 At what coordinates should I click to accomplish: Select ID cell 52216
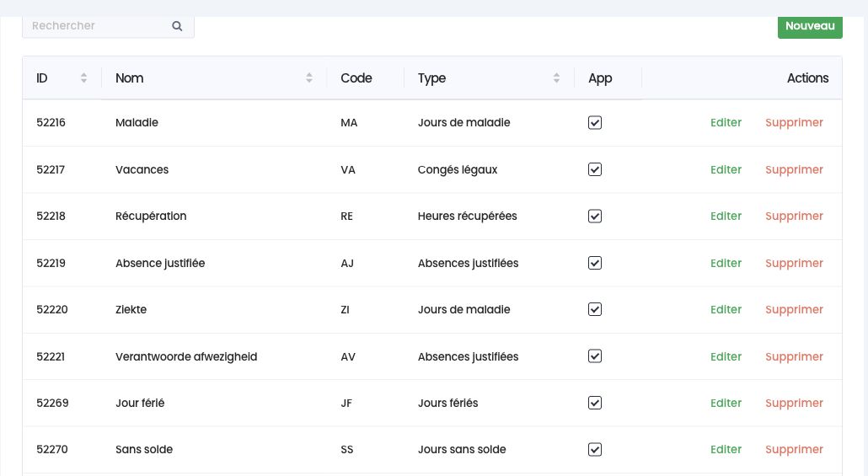point(51,122)
